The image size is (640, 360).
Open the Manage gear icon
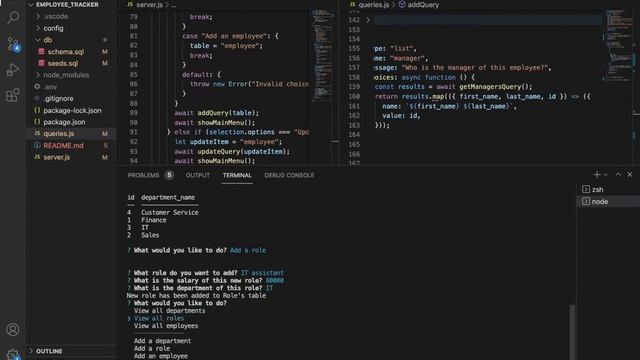pos(13,355)
